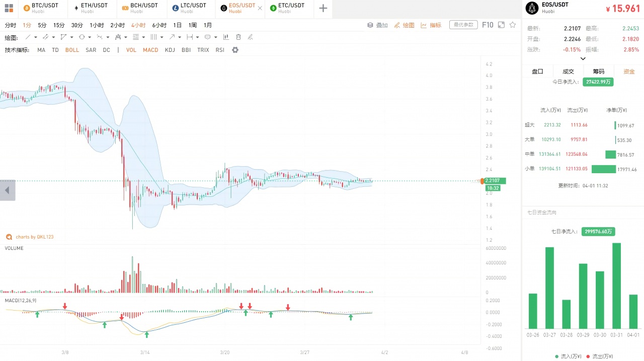Open the charts by QKL123 link
Screen dimensions: 644x361
[30, 237]
